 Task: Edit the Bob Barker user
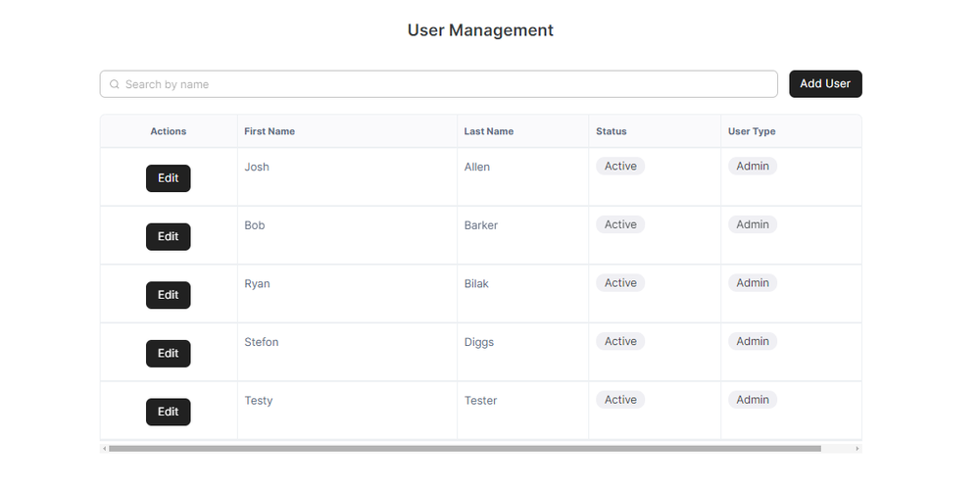click(169, 237)
